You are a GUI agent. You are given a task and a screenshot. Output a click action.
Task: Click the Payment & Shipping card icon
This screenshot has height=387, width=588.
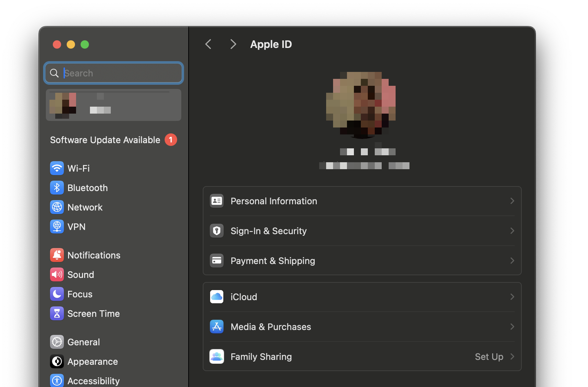point(217,261)
